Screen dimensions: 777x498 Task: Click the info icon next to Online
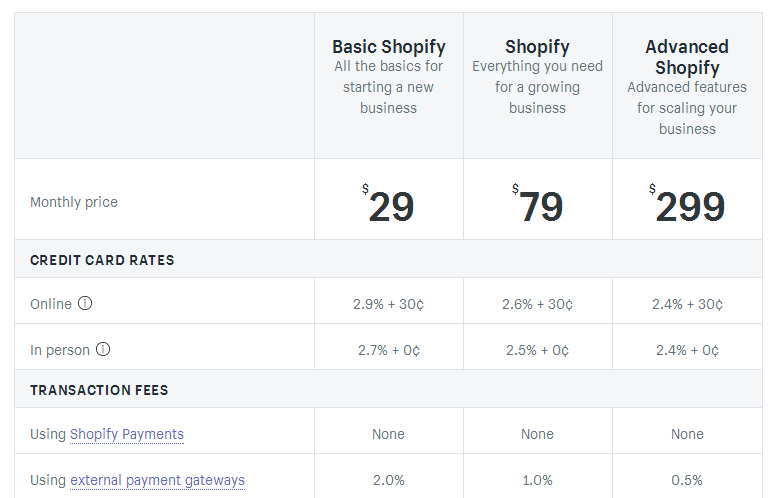[x=85, y=303]
